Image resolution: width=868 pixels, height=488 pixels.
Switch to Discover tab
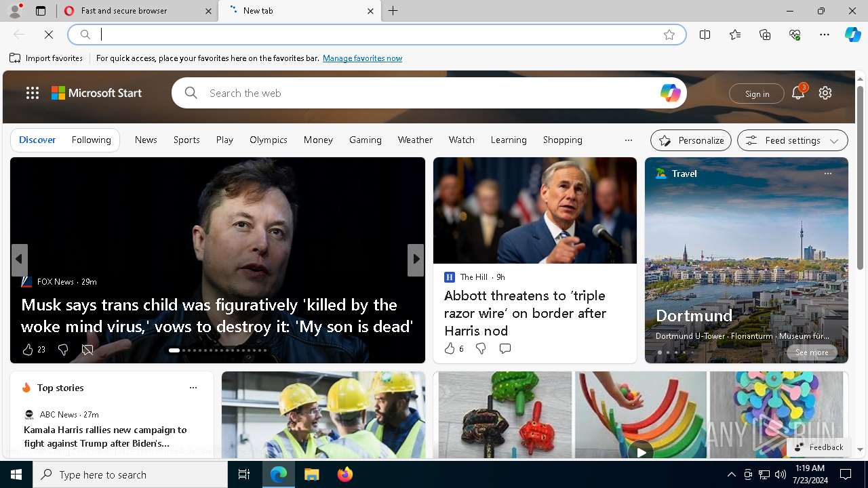click(37, 140)
